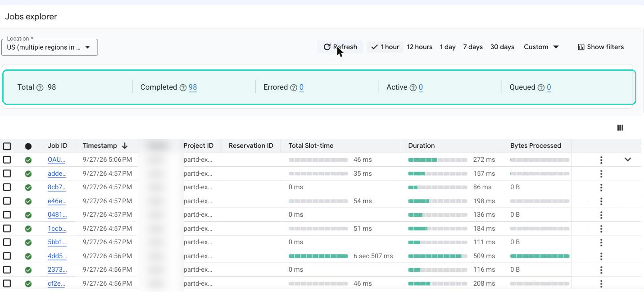644x292 pixels.
Task: Open job OAU... details
Action: 57,160
